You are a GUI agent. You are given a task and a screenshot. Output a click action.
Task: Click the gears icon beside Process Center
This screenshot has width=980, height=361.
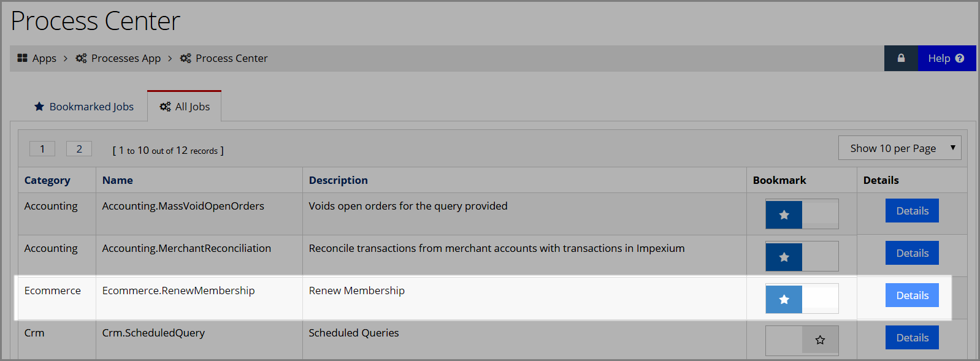click(185, 58)
